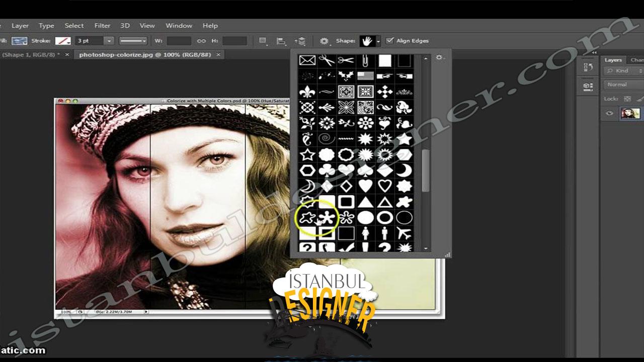Choose the rounded square frame shape
644x362 pixels.
346,202
